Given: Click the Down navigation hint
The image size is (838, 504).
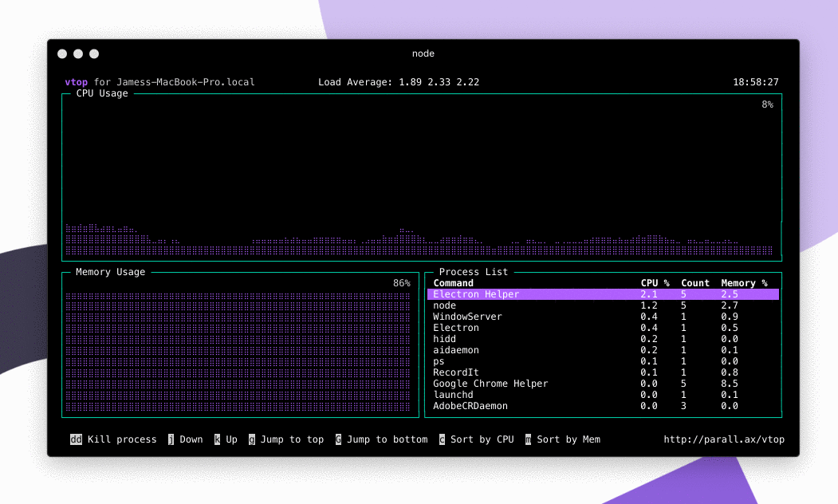Looking at the screenshot, I should pyautogui.click(x=185, y=439).
